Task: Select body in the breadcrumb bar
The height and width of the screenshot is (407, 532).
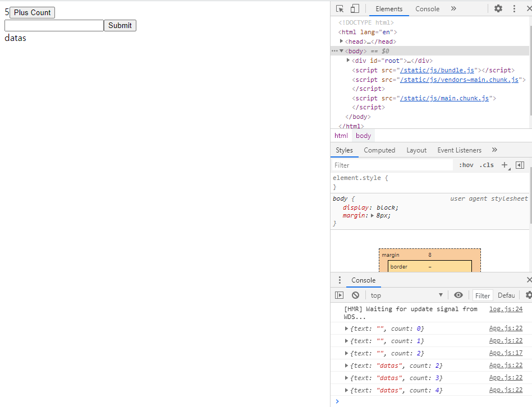Action: [363, 136]
